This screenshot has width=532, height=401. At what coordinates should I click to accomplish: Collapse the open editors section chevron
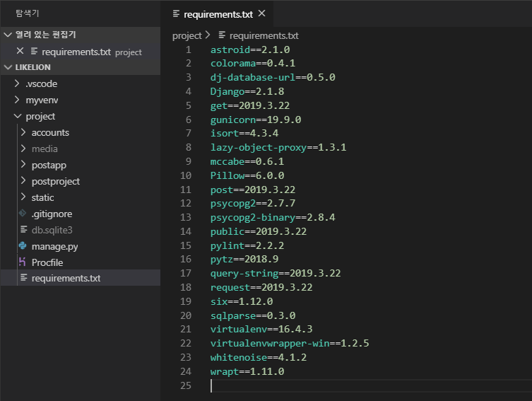pyautogui.click(x=8, y=35)
